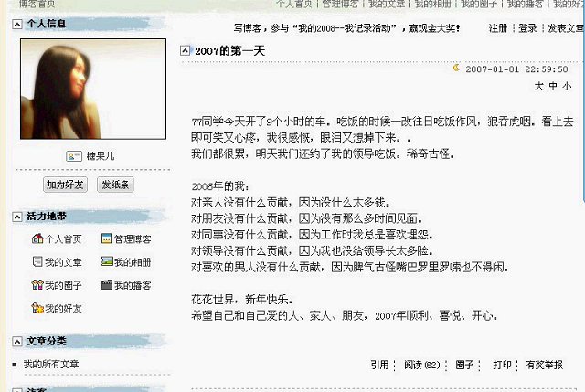Click the profile card icon beside 糖果儿

[x=74, y=156]
